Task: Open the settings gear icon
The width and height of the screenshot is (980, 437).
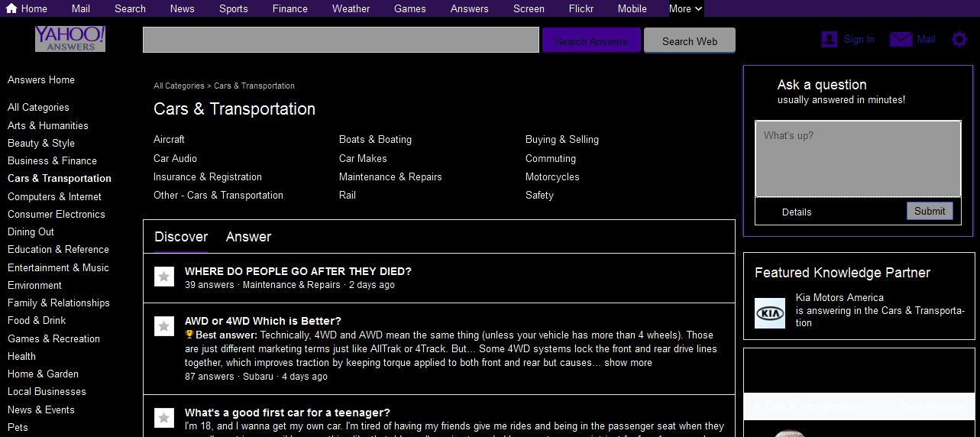Action: pyautogui.click(x=959, y=39)
